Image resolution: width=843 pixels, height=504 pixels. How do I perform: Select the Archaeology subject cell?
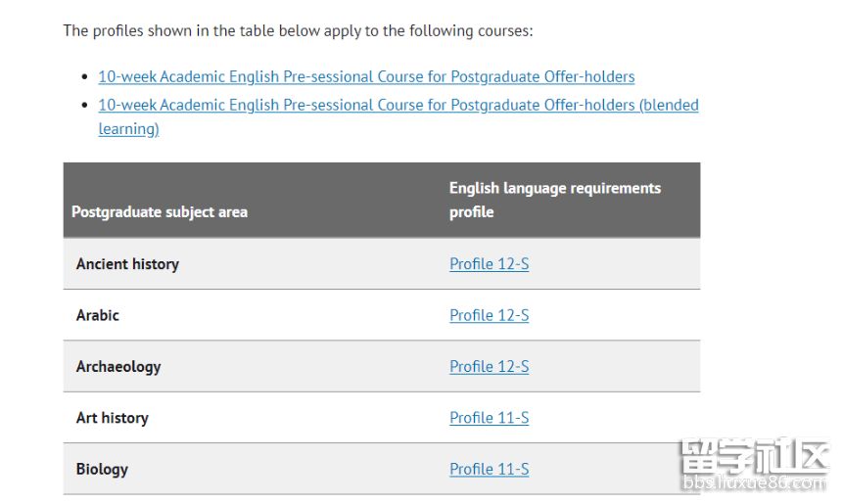pos(118,366)
